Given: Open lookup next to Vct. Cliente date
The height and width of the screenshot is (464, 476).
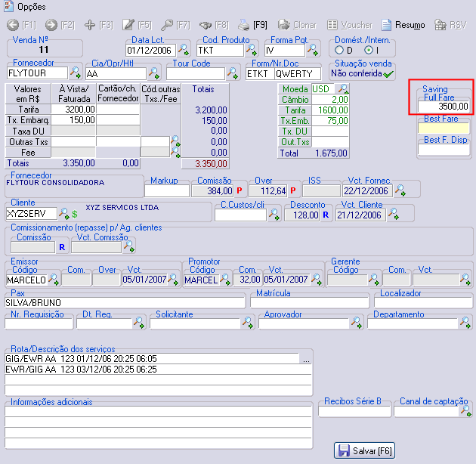Looking at the screenshot, I should 394,214.
